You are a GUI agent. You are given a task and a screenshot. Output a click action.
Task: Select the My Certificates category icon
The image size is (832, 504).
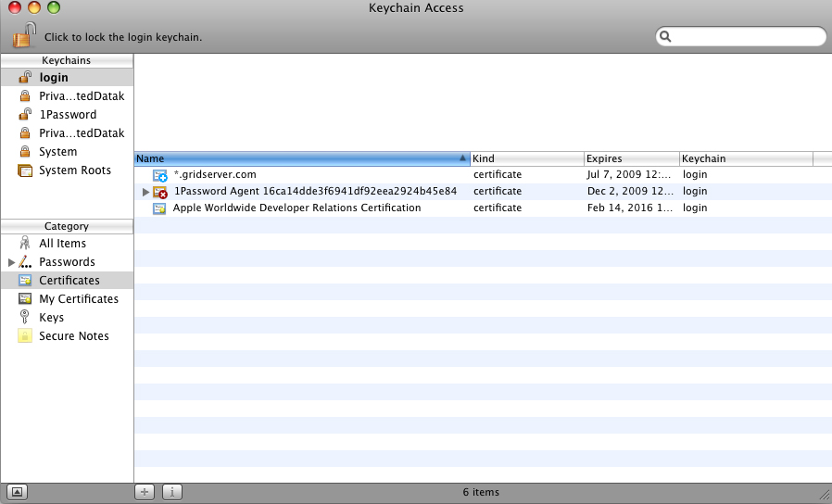[x=25, y=299]
